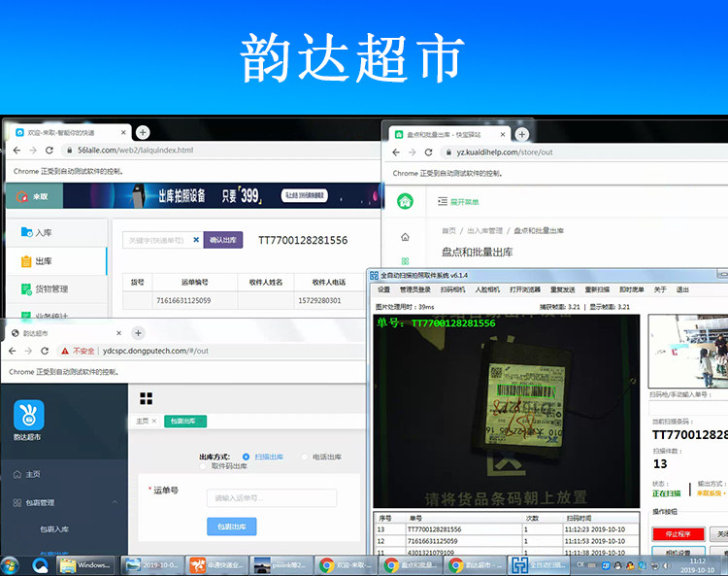
Task: Click 打开浏览器 in the scanner menu bar
Action: tap(525, 289)
